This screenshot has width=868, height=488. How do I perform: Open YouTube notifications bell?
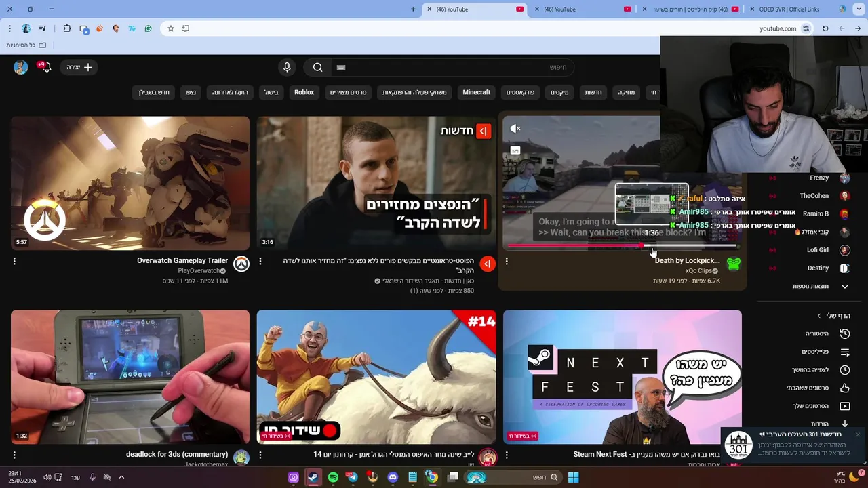[45, 67]
